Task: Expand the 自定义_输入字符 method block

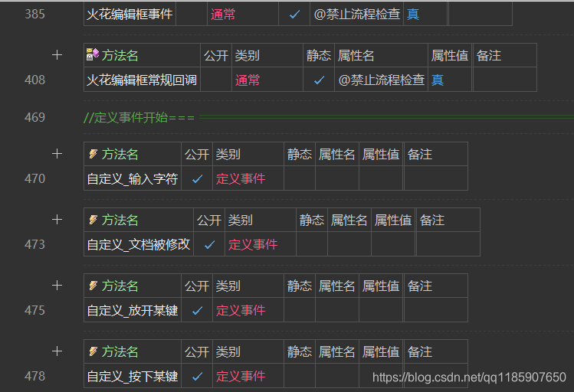Action: click(57, 154)
